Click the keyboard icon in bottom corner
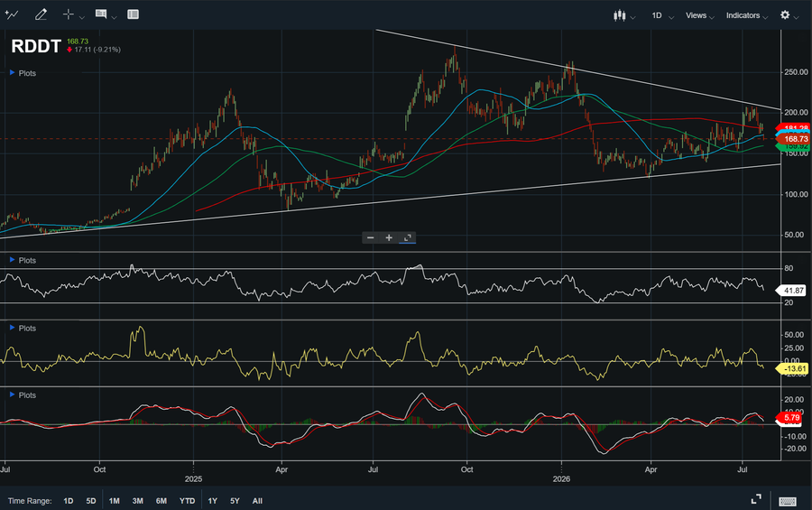Screen dimensions: 812x510 pos(788,501)
